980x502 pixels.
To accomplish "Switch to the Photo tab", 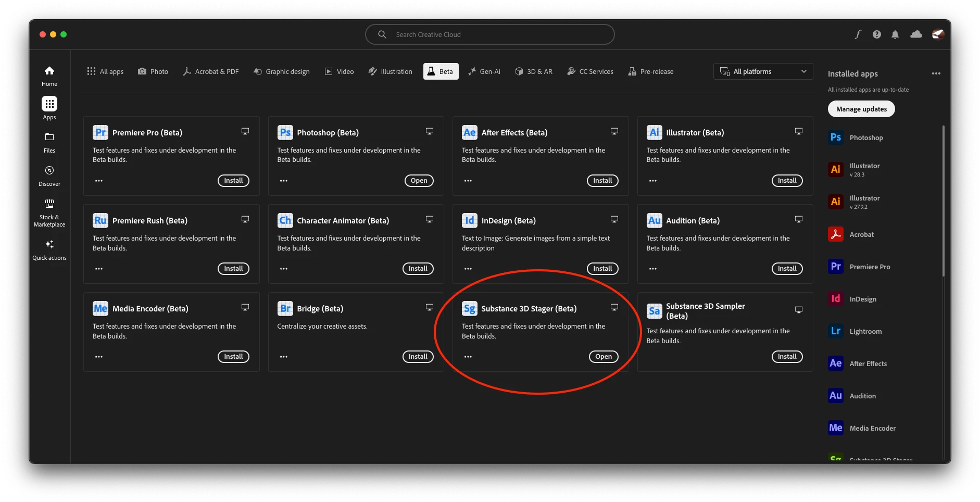I will click(x=153, y=71).
